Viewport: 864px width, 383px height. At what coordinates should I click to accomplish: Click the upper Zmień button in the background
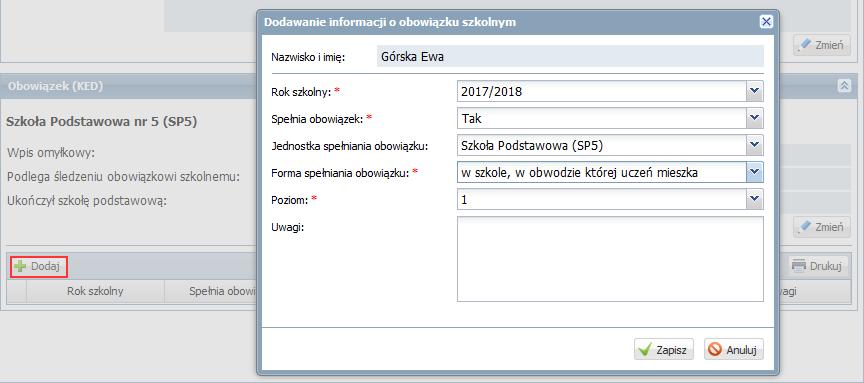[822, 45]
